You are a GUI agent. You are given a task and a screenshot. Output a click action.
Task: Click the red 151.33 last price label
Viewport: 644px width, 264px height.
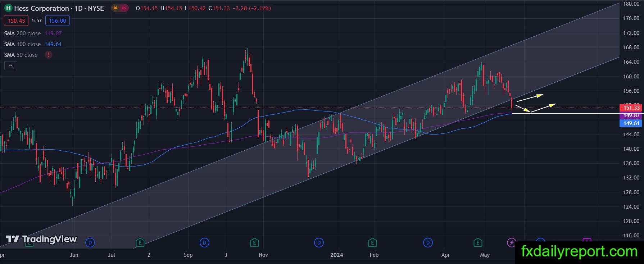coord(631,108)
